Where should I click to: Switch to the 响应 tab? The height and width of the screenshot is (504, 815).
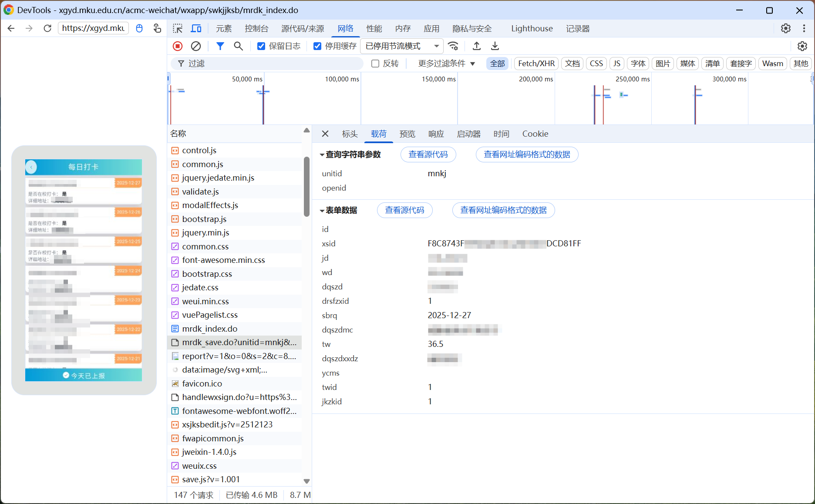436,134
